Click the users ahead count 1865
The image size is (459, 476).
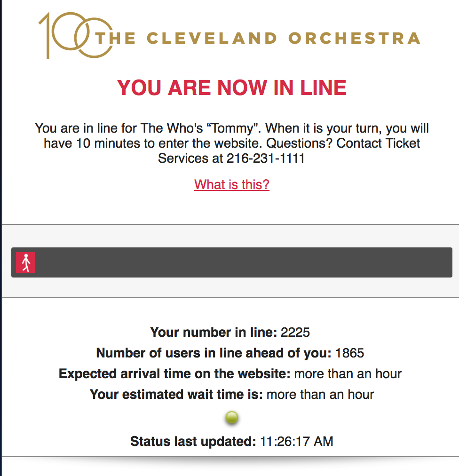pyautogui.click(x=350, y=353)
